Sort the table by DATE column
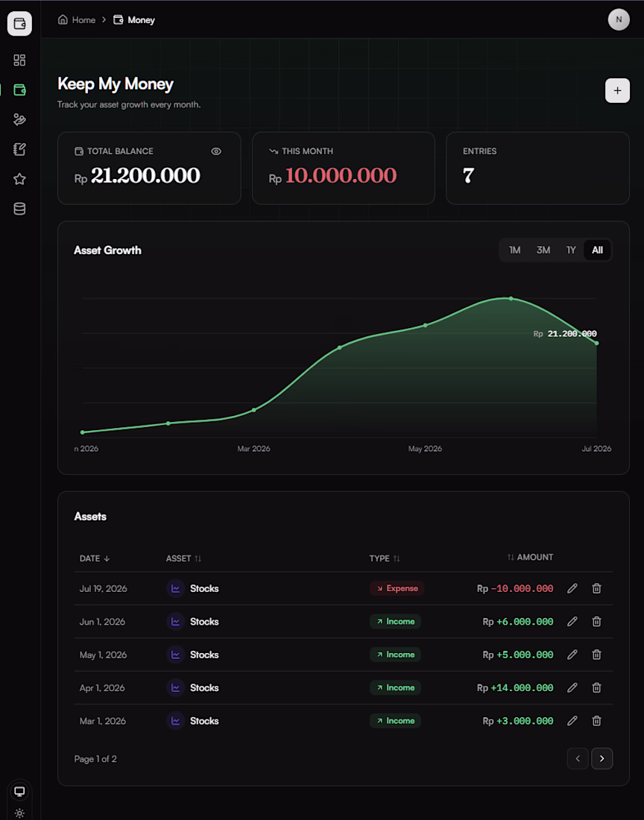This screenshot has height=820, width=644. pyautogui.click(x=95, y=558)
